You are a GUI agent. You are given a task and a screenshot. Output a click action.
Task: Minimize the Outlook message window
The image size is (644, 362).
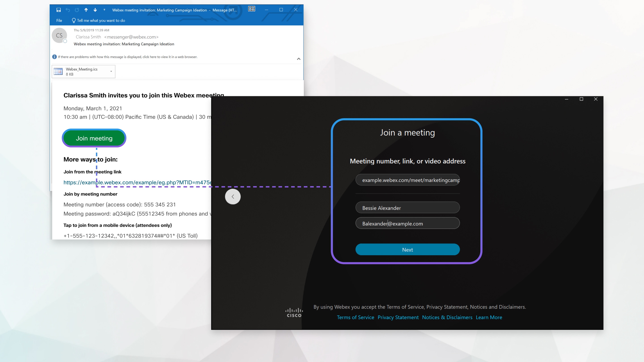[267, 10]
